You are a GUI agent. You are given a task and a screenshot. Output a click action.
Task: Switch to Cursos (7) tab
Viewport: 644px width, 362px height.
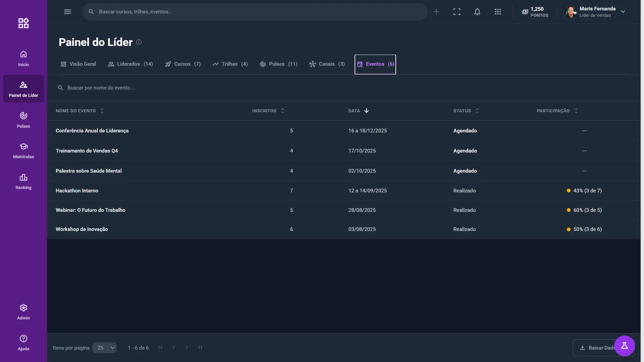click(x=183, y=64)
